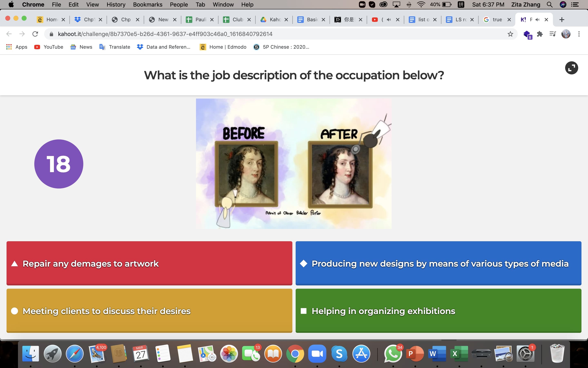Open Apps bookmark shortcut

coord(17,47)
